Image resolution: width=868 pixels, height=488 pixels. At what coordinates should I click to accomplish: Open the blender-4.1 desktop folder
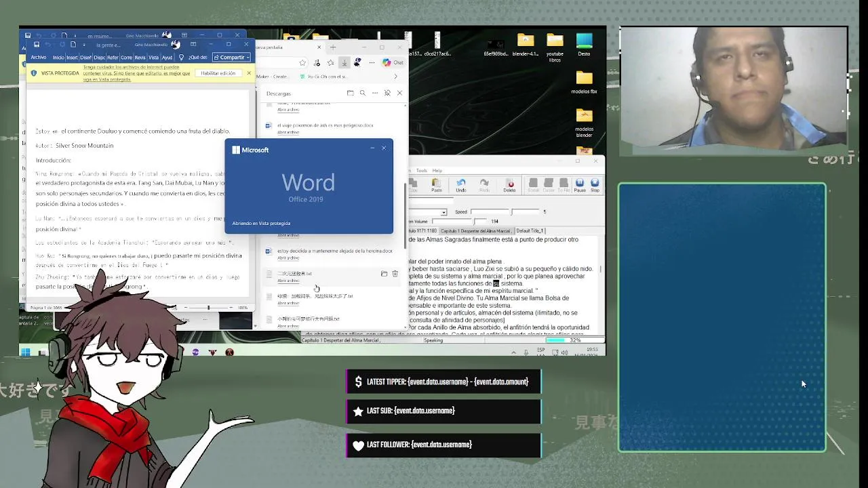(x=526, y=45)
